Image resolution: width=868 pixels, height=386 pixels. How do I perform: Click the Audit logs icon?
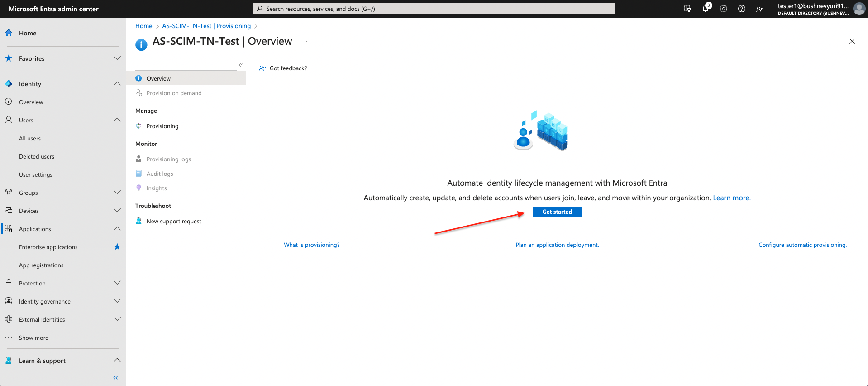tap(139, 174)
